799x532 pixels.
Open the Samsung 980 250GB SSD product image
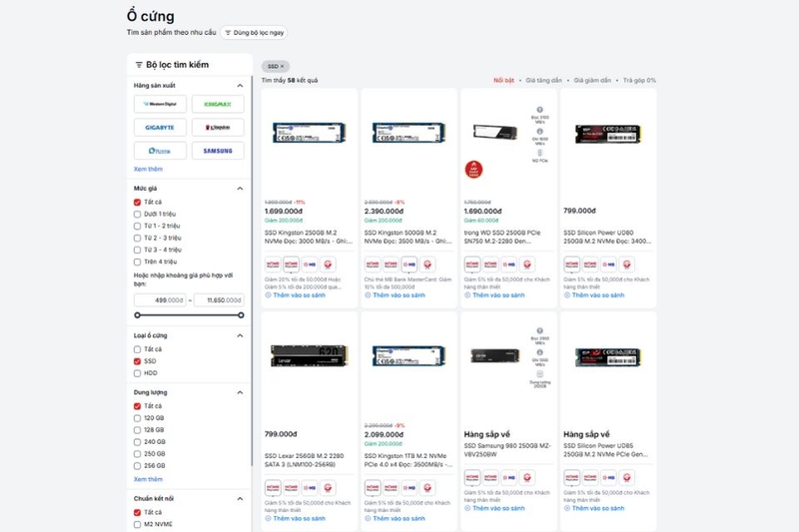[x=494, y=355]
